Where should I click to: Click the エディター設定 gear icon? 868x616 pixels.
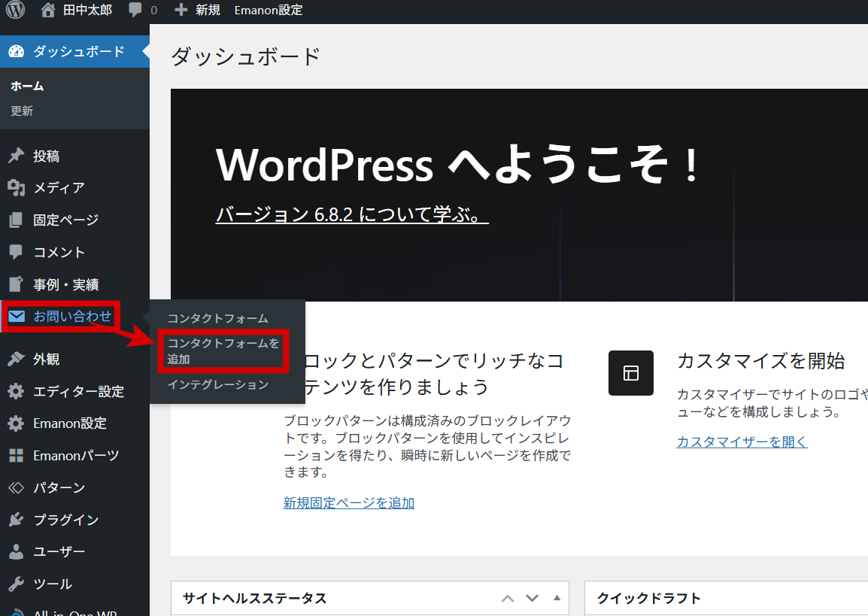point(16,391)
